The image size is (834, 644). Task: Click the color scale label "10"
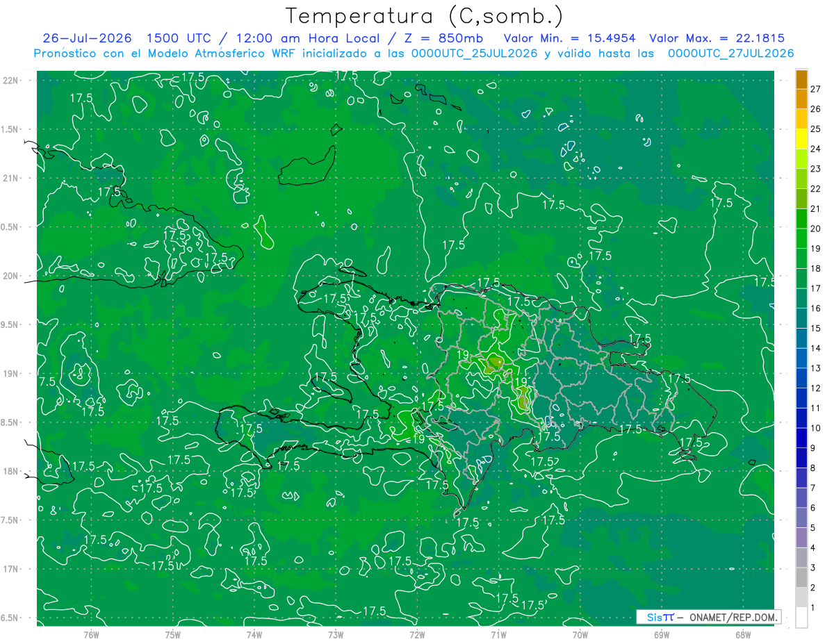[816, 428]
